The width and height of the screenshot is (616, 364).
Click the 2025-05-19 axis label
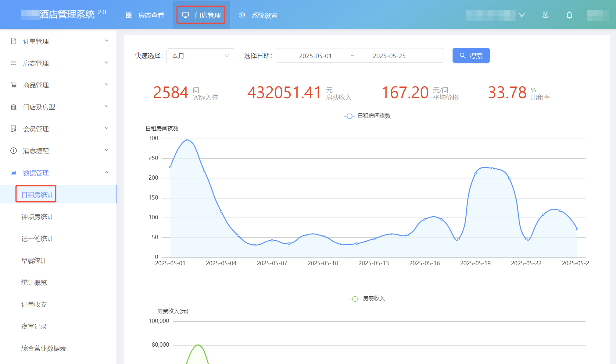pos(475,263)
